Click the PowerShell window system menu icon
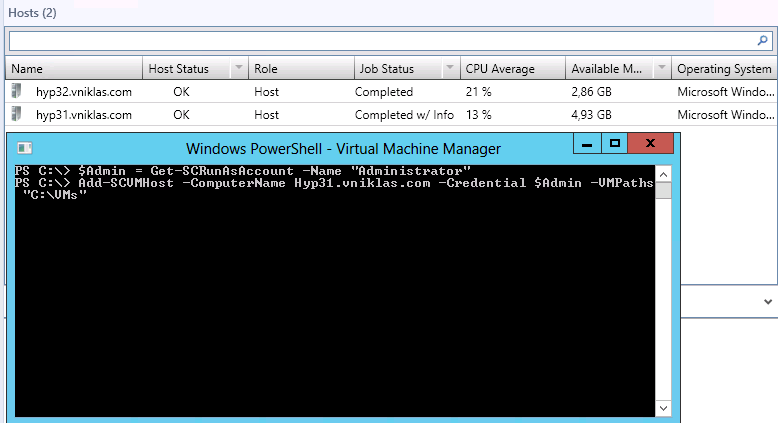Image resolution: width=778 pixels, height=423 pixels. [24, 148]
